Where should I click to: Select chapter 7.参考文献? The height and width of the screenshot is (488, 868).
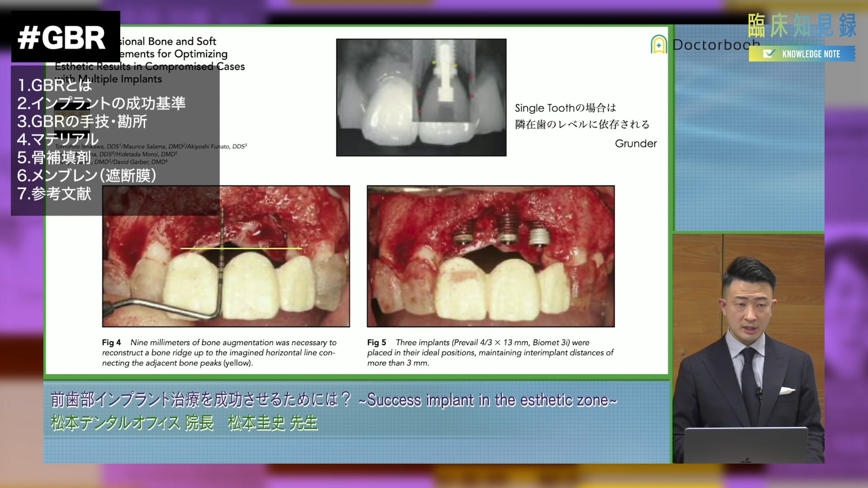point(54,193)
